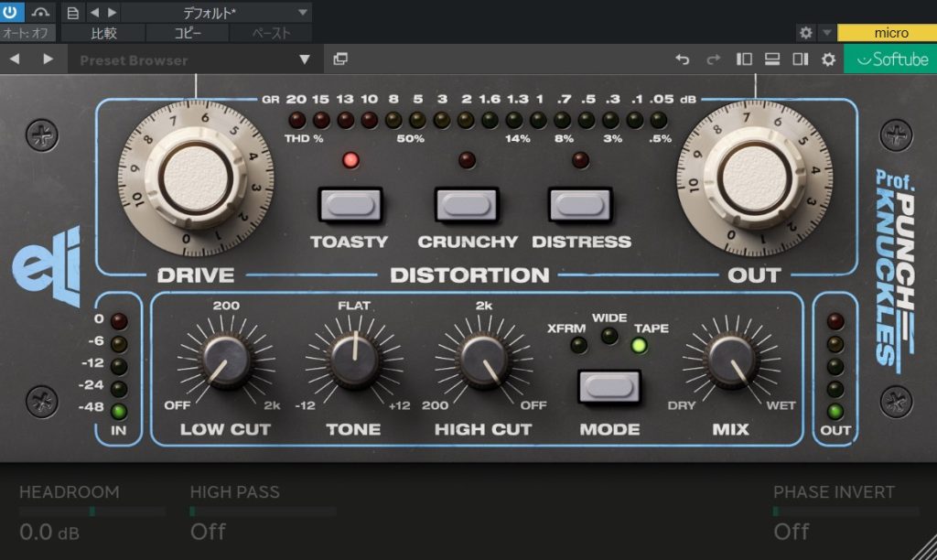Click the redo arrow icon
937x560 pixels.
coord(713,59)
